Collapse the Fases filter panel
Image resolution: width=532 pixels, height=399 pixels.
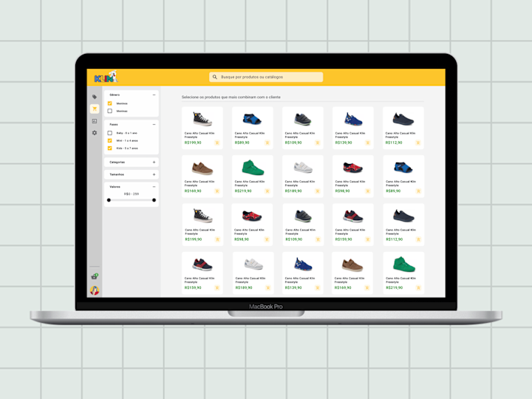(154, 125)
